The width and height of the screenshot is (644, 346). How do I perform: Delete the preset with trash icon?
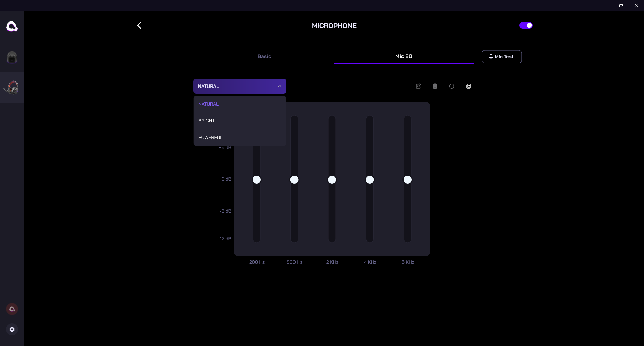[x=435, y=86]
